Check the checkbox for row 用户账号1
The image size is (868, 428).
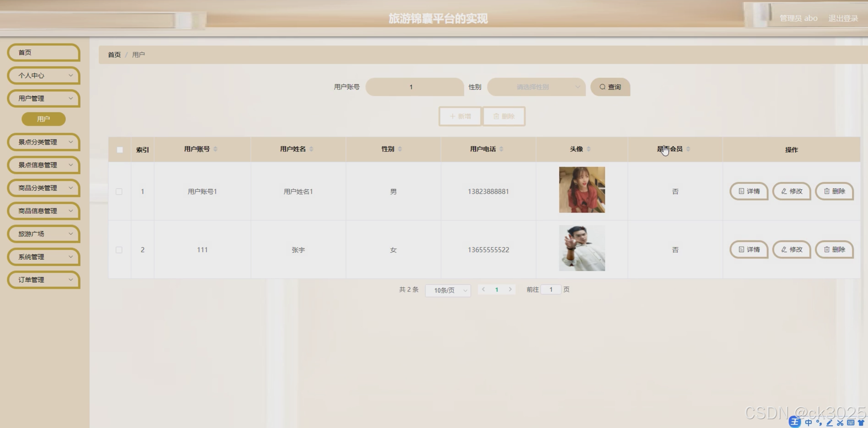coord(119,192)
